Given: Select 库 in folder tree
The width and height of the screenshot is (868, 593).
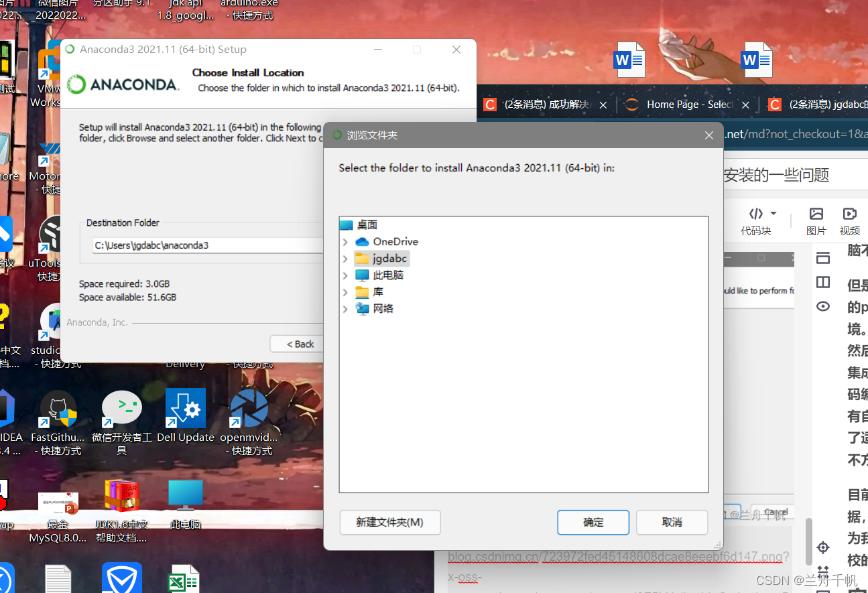Looking at the screenshot, I should (369, 292).
